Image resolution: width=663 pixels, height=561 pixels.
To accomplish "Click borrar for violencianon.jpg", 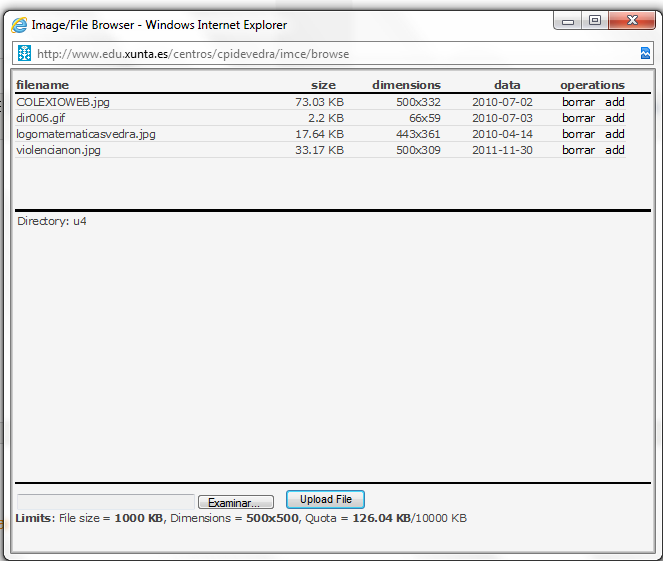I will click(x=578, y=150).
